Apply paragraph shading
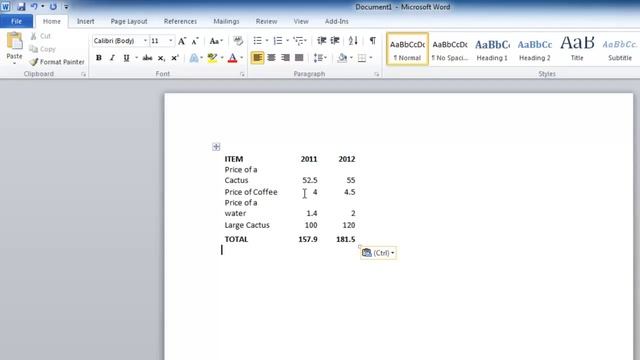The height and width of the screenshot is (360, 640). (x=342, y=58)
